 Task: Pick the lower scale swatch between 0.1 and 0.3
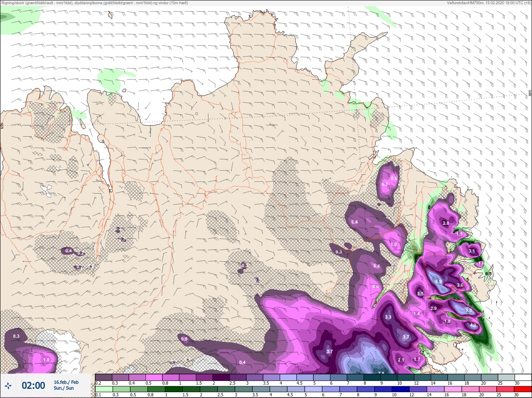click(104, 389)
